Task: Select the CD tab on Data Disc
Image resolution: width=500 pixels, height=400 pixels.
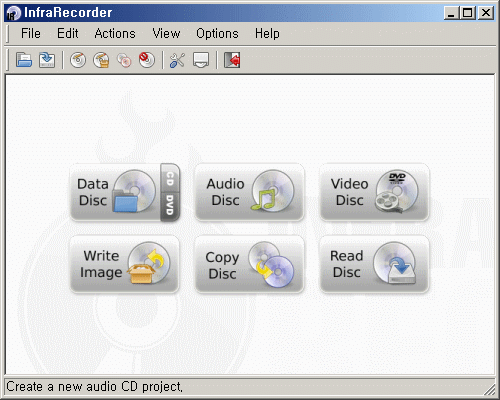Action: [170, 179]
